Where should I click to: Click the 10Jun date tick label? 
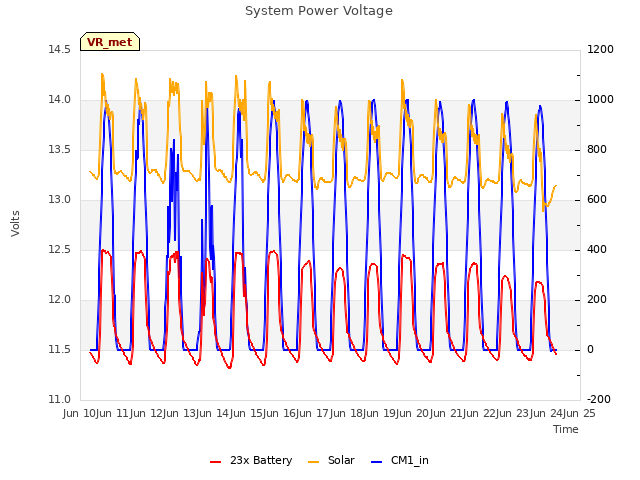(97, 413)
